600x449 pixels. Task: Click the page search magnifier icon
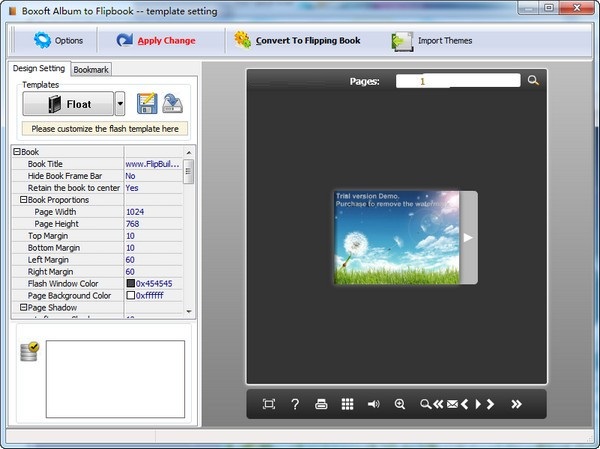click(x=533, y=81)
